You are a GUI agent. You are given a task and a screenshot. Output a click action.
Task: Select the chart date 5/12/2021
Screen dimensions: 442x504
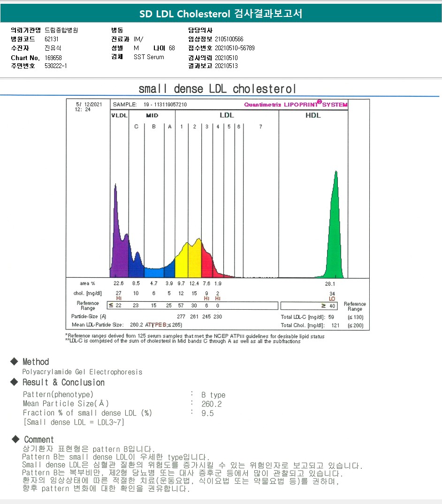click(89, 105)
